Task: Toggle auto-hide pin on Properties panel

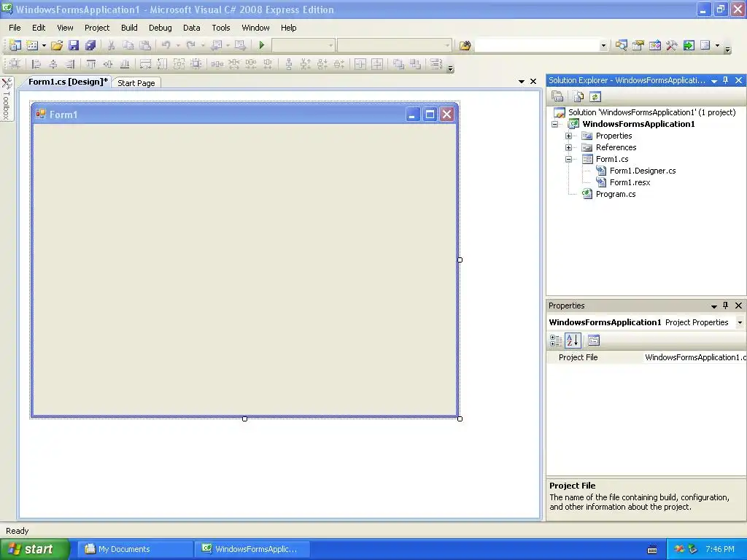Action: (x=726, y=306)
